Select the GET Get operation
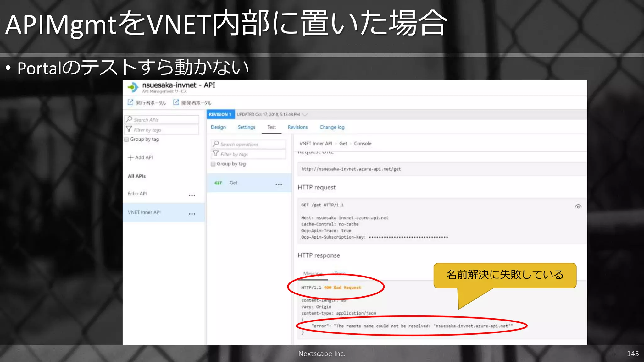 coord(249,183)
